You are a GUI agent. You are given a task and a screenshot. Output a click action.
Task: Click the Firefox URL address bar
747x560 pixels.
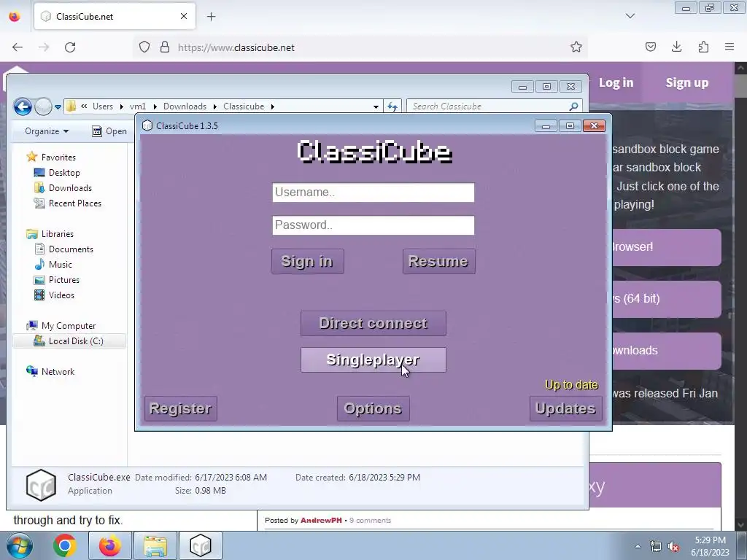pos(360,47)
